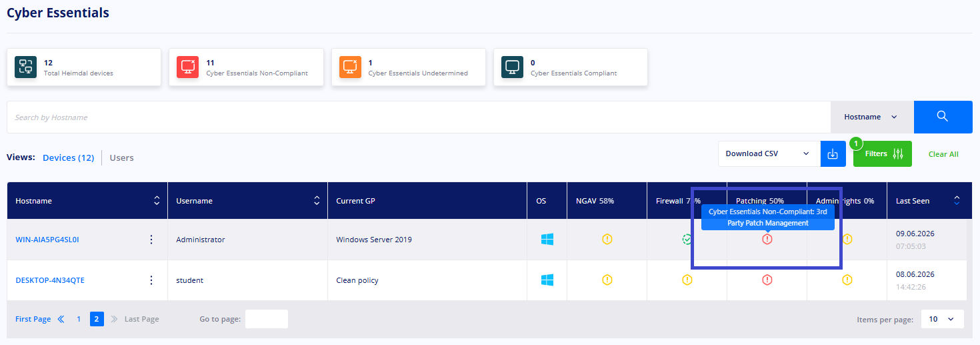Screen dimensions: 980x345
Task: Click the Cyber Essentials Undetermined orange icon
Action: click(x=350, y=67)
